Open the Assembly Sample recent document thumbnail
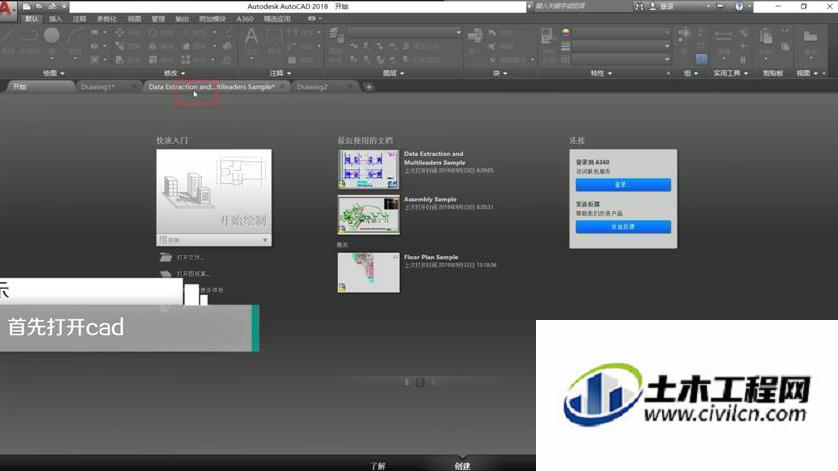Image resolution: width=838 pixels, height=471 pixels. tap(368, 215)
